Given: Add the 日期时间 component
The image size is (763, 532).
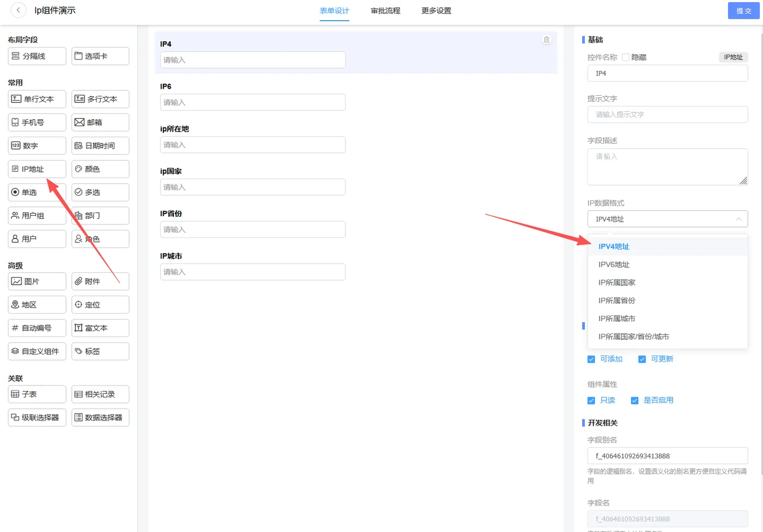Looking at the screenshot, I should pos(100,146).
